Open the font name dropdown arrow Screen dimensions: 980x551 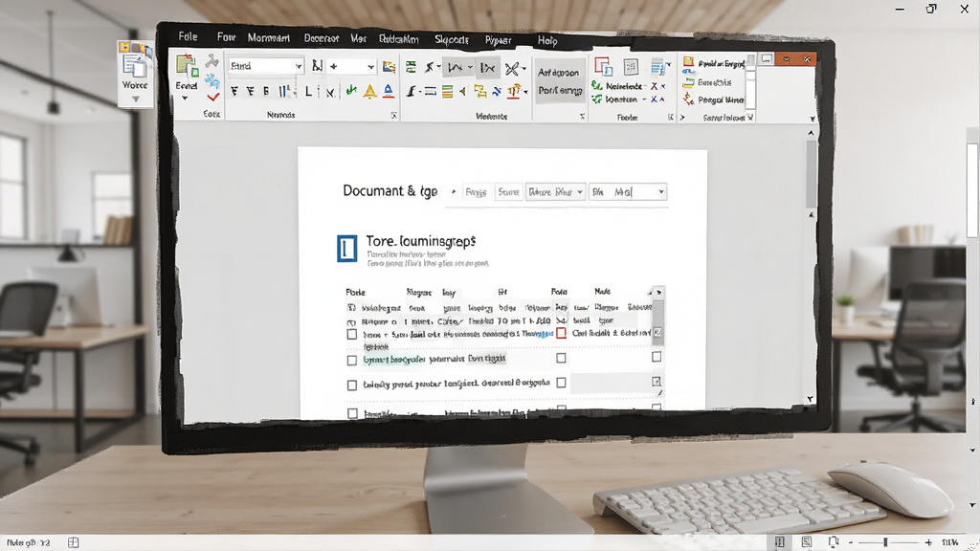coord(299,66)
